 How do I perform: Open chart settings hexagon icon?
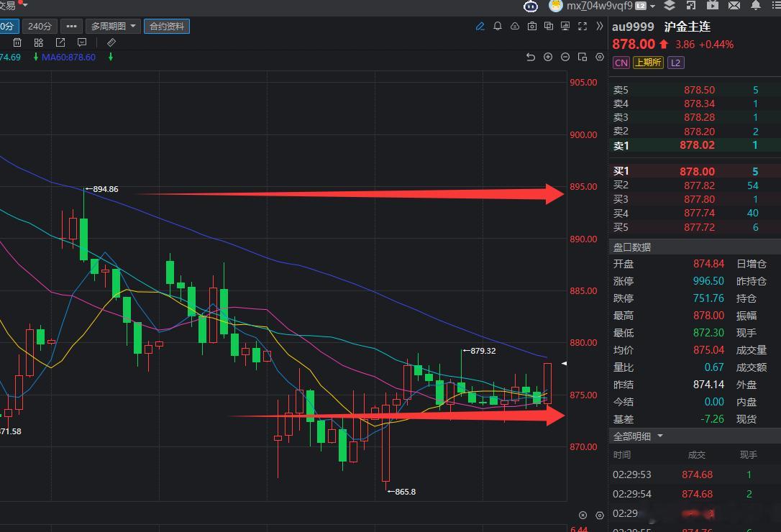(600, 58)
